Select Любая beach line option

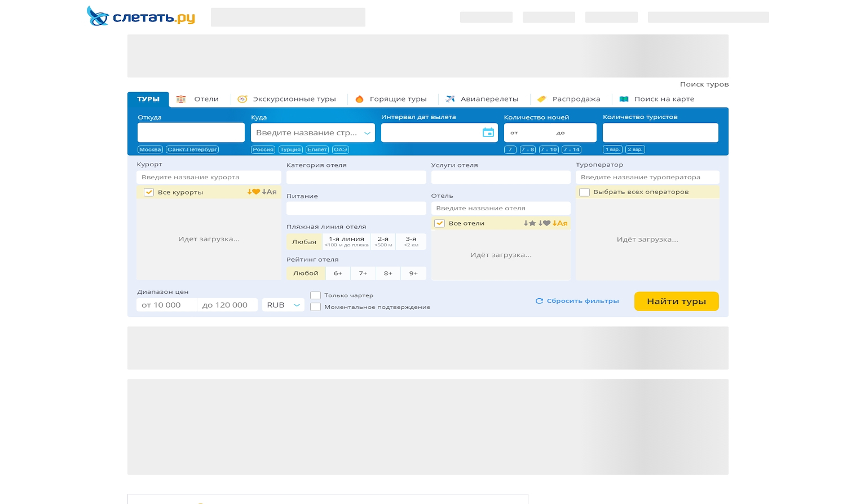(305, 242)
